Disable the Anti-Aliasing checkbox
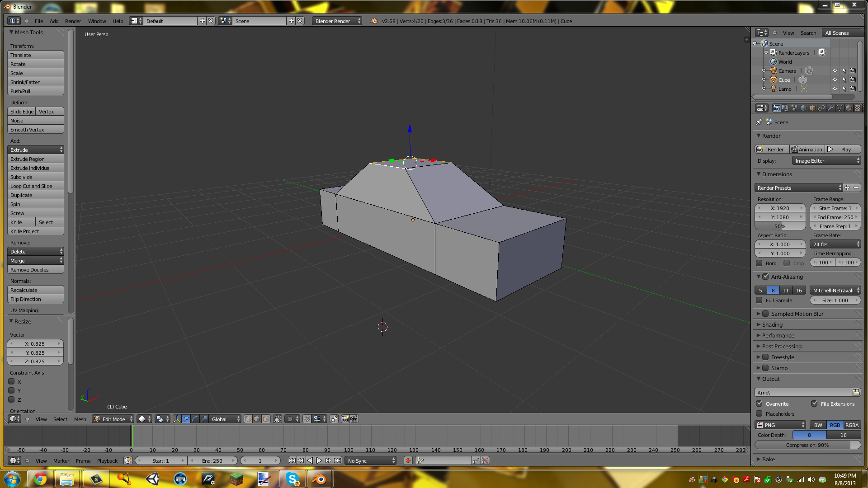The width and height of the screenshot is (868, 488). coord(765,277)
